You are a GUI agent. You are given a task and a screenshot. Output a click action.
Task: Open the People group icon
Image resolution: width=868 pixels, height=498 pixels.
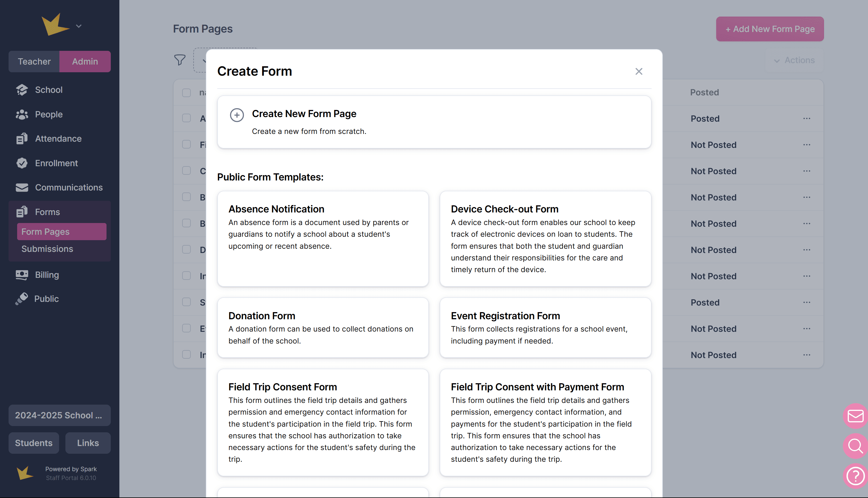pyautogui.click(x=21, y=114)
